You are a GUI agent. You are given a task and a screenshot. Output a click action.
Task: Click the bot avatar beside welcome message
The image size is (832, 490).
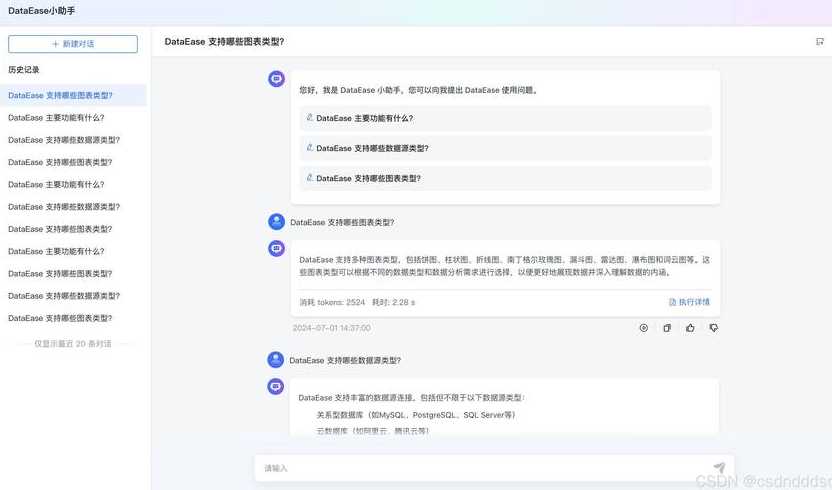coord(276,79)
